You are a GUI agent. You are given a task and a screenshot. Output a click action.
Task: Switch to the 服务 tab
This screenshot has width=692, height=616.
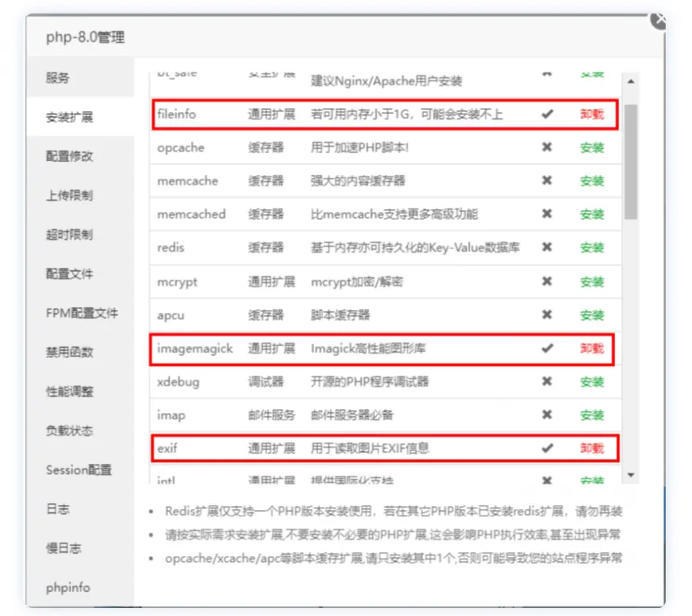[59, 77]
